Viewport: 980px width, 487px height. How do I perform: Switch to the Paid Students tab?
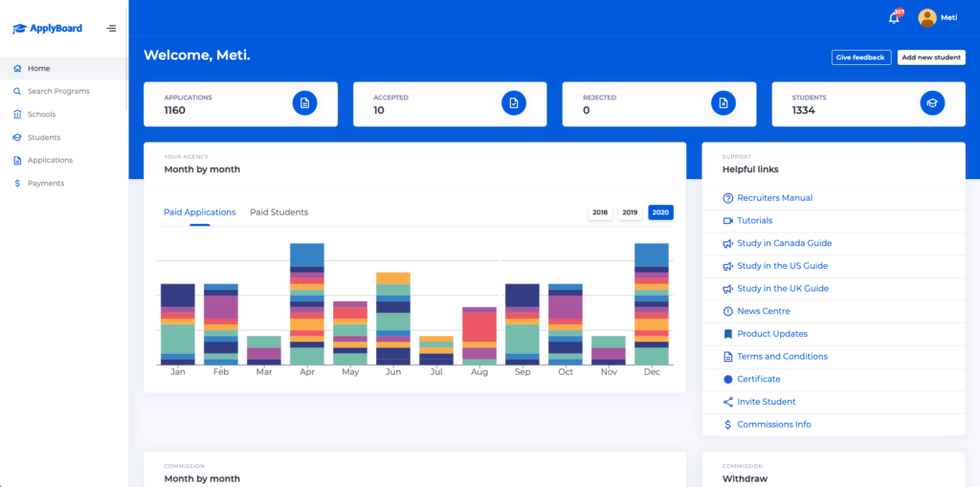pos(278,212)
